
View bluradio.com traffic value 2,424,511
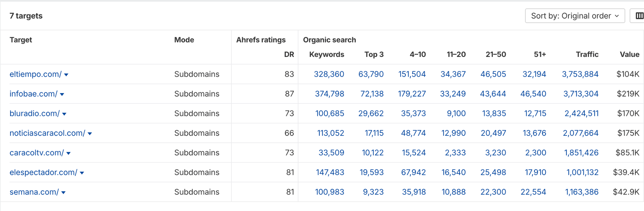pyautogui.click(x=581, y=114)
